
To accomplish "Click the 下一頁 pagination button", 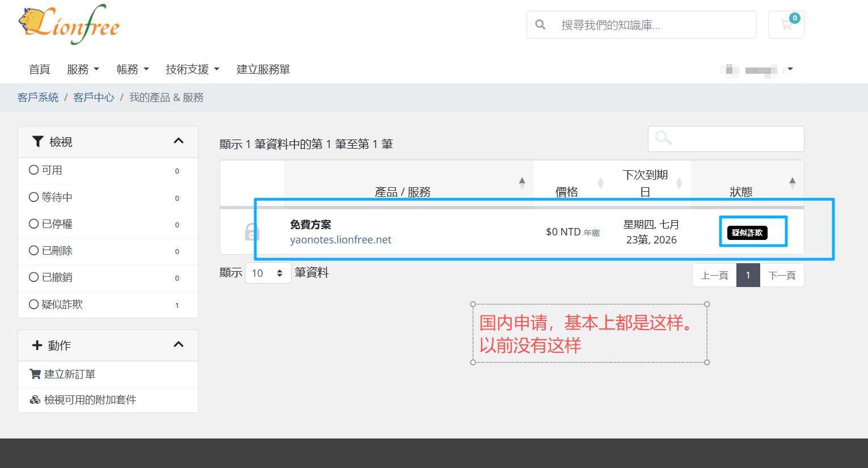I will point(782,275).
